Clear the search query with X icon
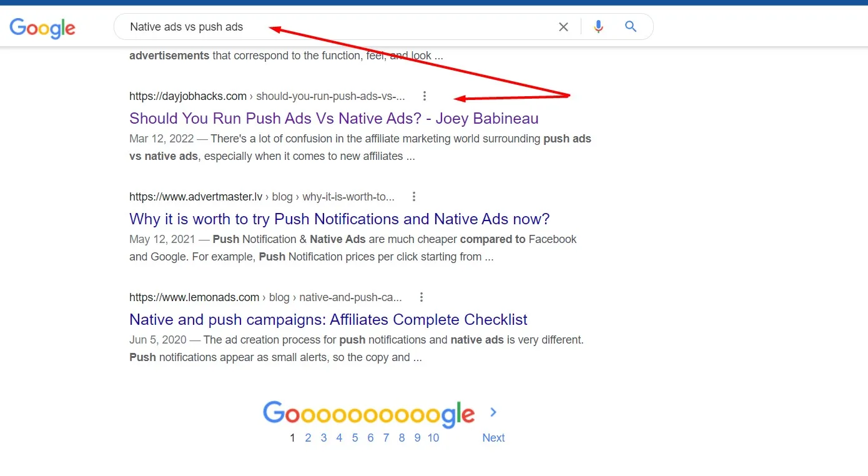 (563, 27)
